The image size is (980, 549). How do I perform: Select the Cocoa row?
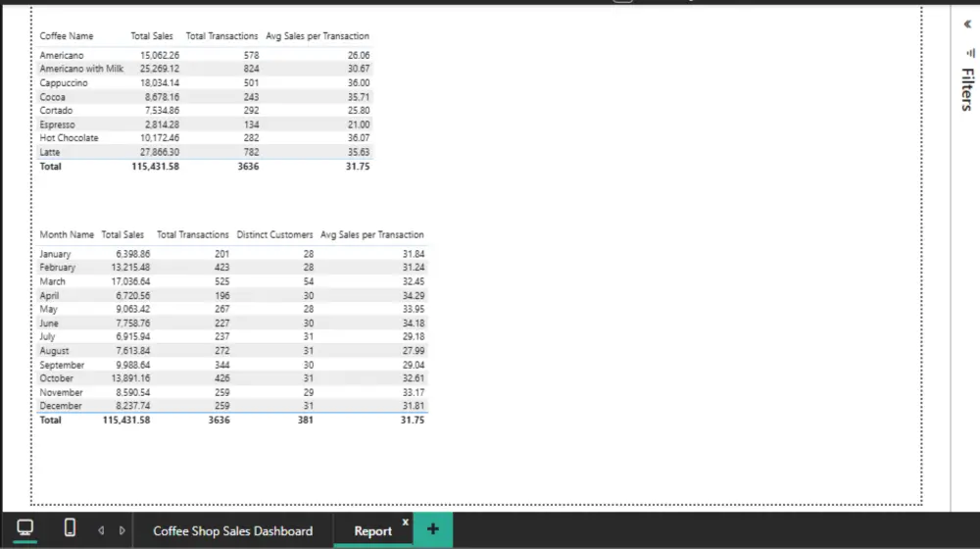click(x=205, y=97)
